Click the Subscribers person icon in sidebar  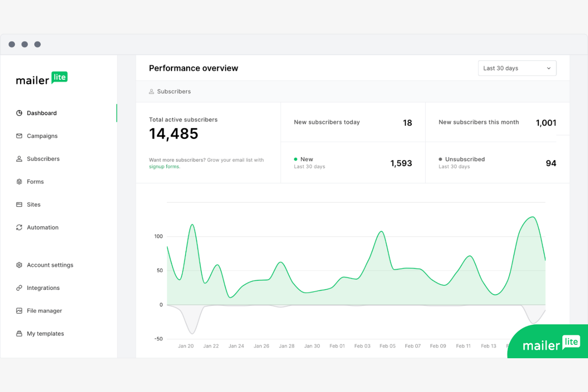pos(19,159)
